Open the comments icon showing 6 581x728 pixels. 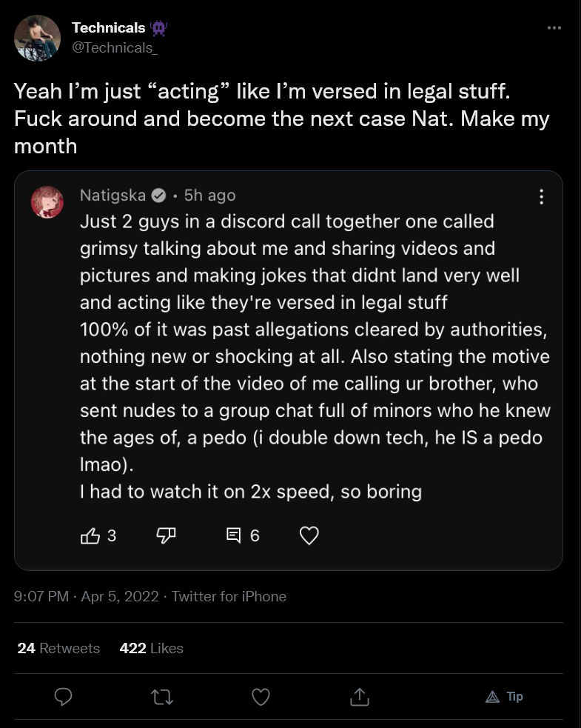[x=233, y=535]
